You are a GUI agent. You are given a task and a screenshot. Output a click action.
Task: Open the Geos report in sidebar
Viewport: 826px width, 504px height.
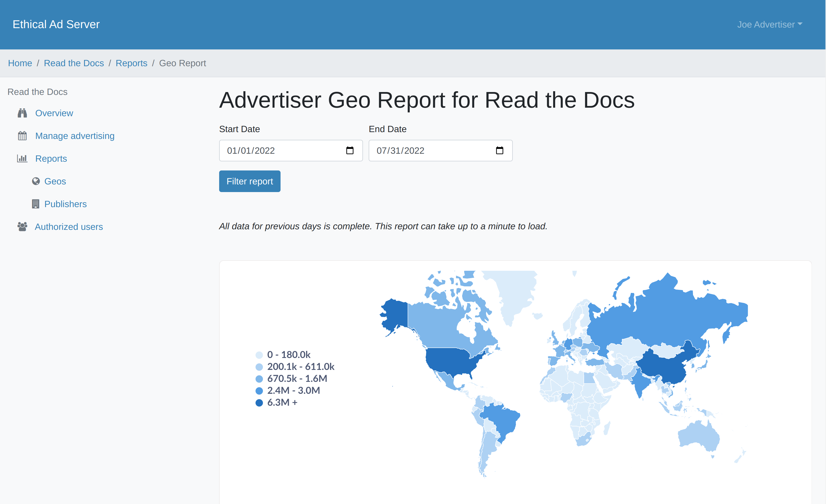click(x=55, y=181)
